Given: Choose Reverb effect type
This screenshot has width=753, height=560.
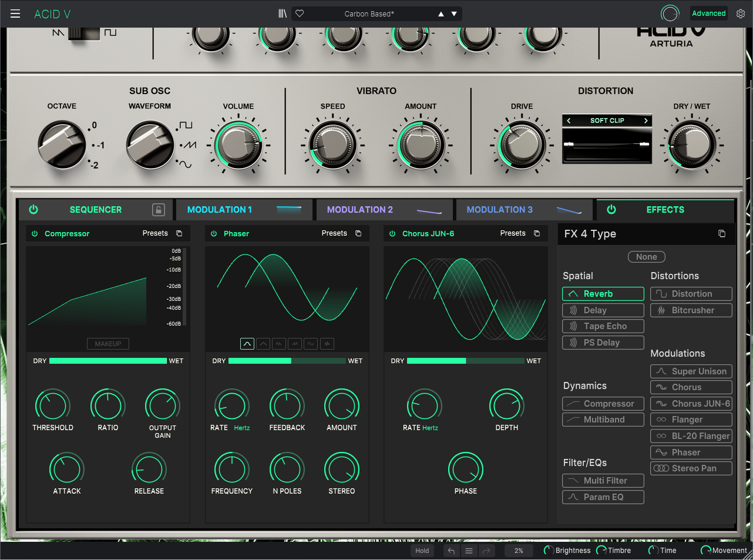Looking at the screenshot, I should (x=603, y=294).
